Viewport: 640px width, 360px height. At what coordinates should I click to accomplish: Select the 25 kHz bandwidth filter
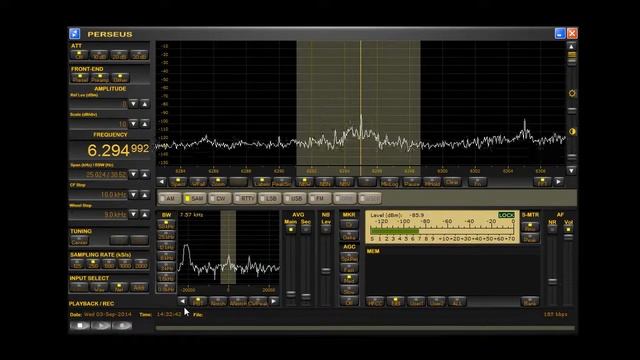(166, 236)
